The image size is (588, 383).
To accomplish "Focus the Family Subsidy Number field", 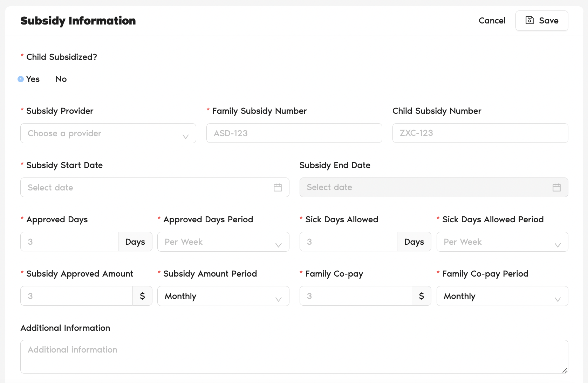I will point(294,133).
